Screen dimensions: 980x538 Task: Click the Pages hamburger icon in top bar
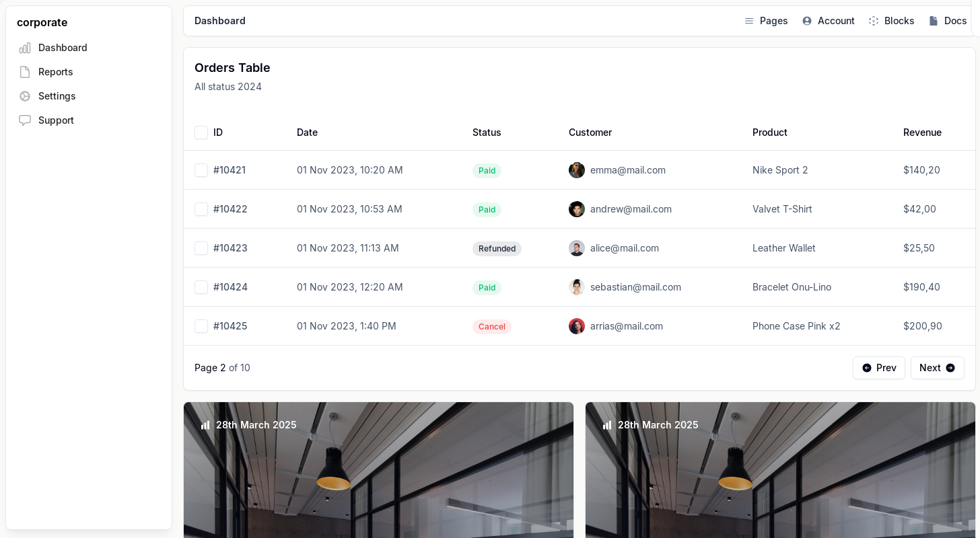pos(749,21)
